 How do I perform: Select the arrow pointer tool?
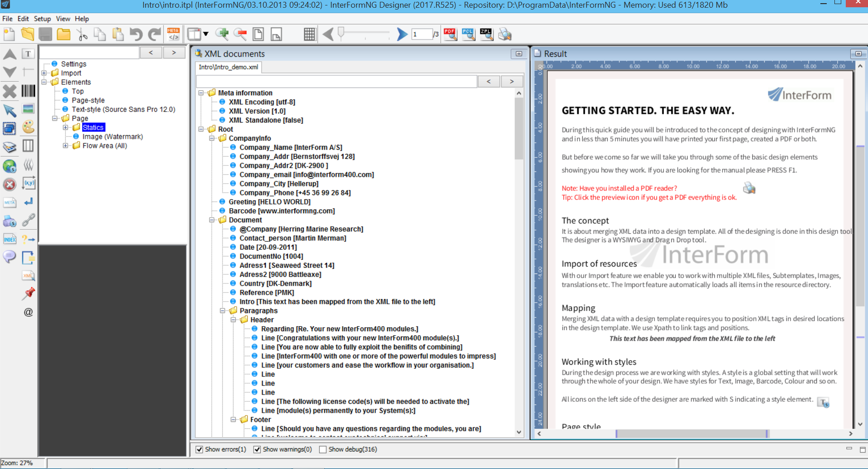click(10, 110)
